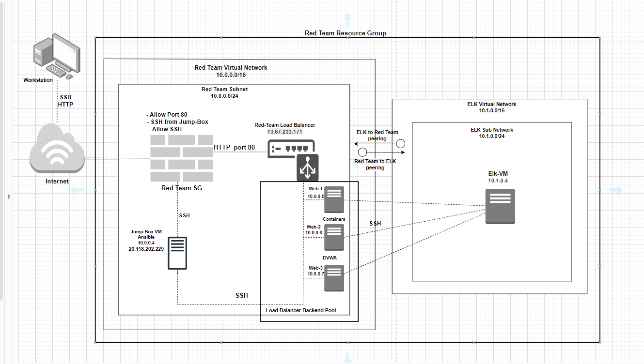The height and width of the screenshot is (364, 644).
Task: Select the 'HTTP port 80' connector label
Action: click(234, 147)
